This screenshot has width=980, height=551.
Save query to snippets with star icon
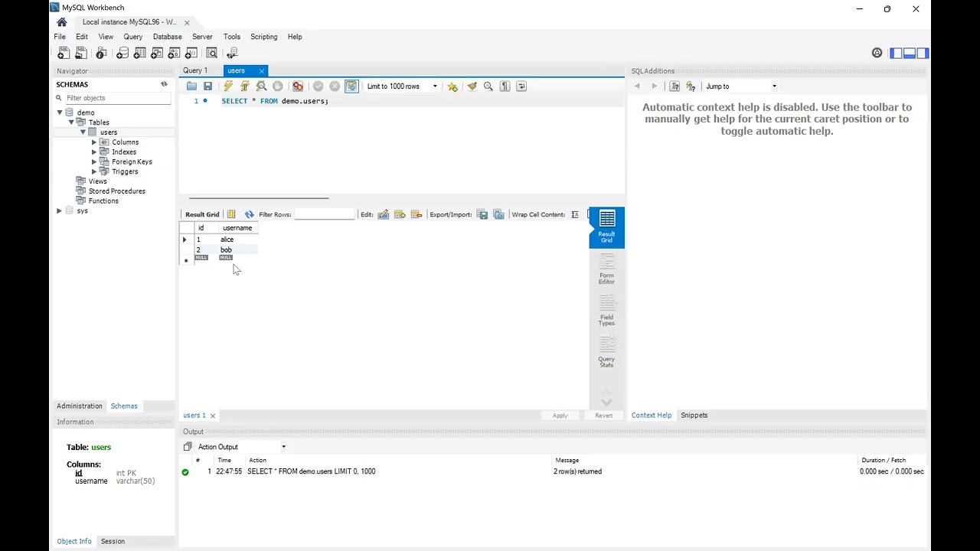pos(452,86)
